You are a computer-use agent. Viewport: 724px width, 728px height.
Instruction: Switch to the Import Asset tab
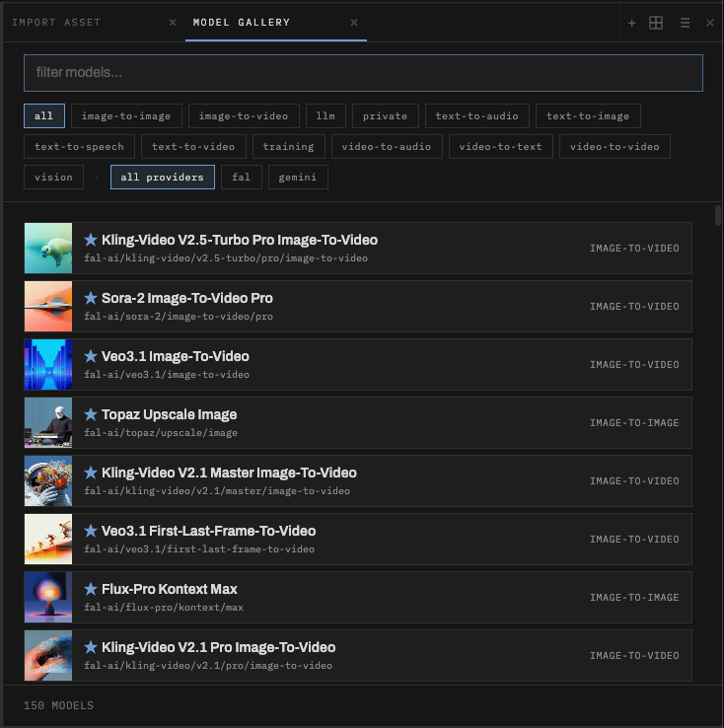(56, 23)
